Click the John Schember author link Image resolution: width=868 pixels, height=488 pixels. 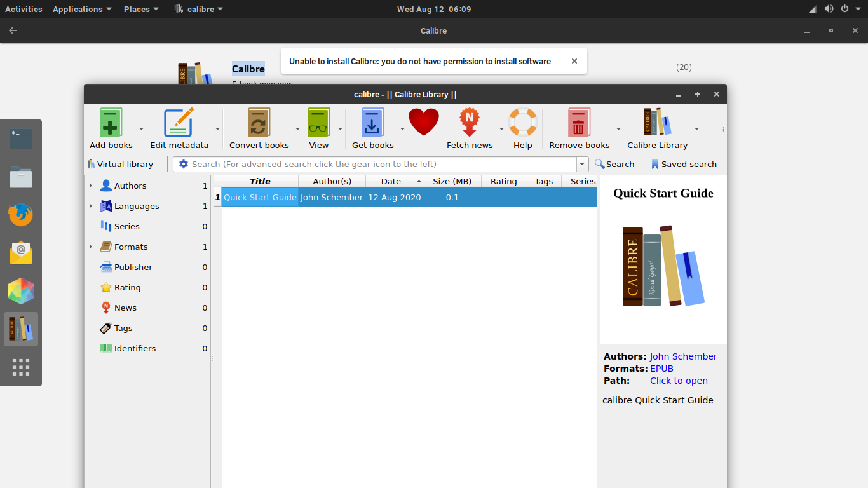click(683, 356)
